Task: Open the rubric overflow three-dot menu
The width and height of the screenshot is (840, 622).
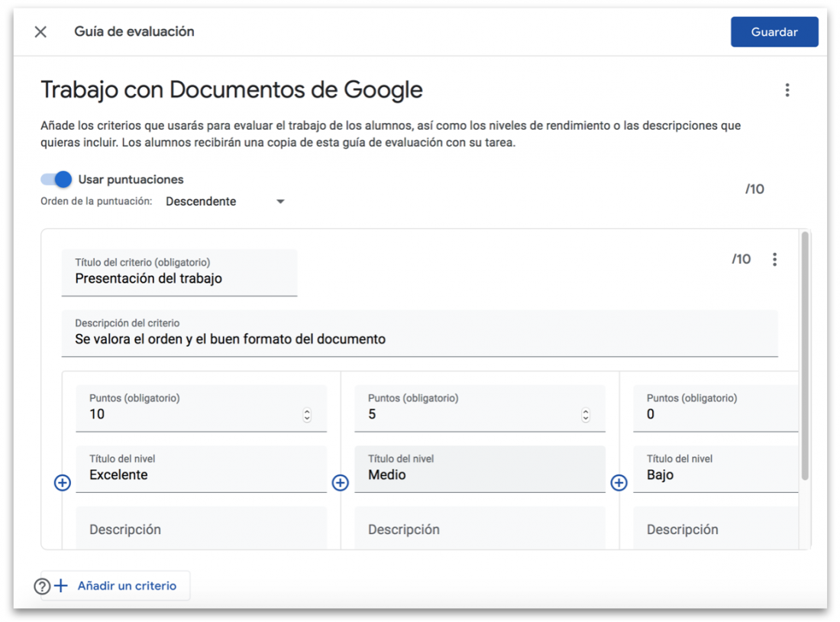Action: [787, 89]
